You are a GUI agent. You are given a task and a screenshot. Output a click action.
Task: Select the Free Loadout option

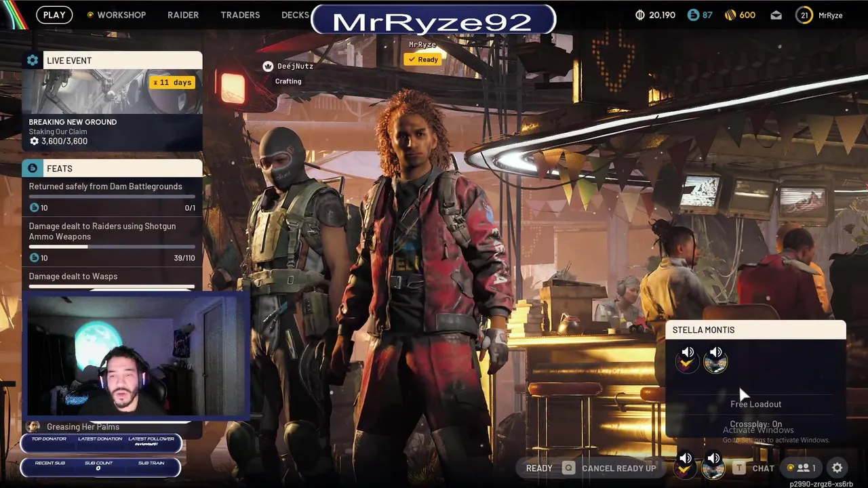pos(755,404)
